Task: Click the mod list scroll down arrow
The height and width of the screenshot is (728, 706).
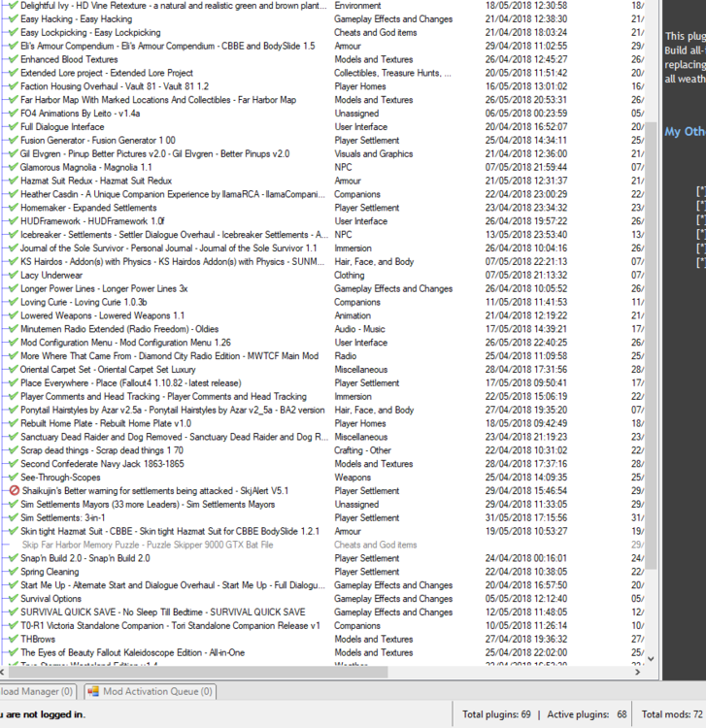Action: pos(651,658)
